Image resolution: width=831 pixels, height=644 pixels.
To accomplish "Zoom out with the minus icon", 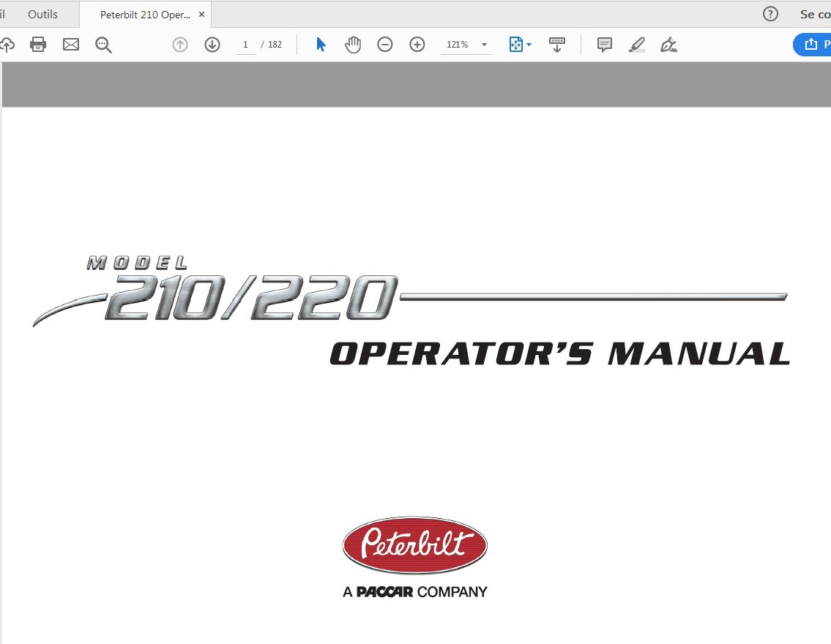I will tap(385, 45).
